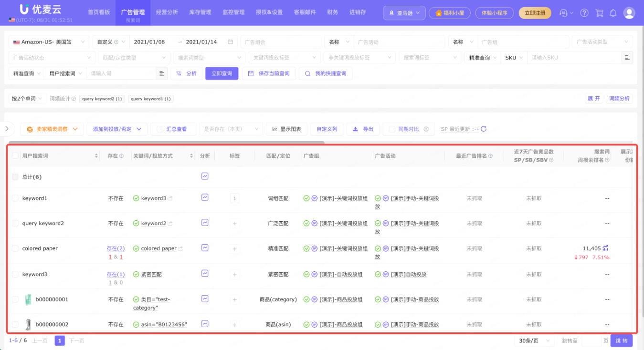Open the batch-input list icon beside search-term field
Image resolution: width=644 pixels, height=350 pixels.
click(x=162, y=73)
